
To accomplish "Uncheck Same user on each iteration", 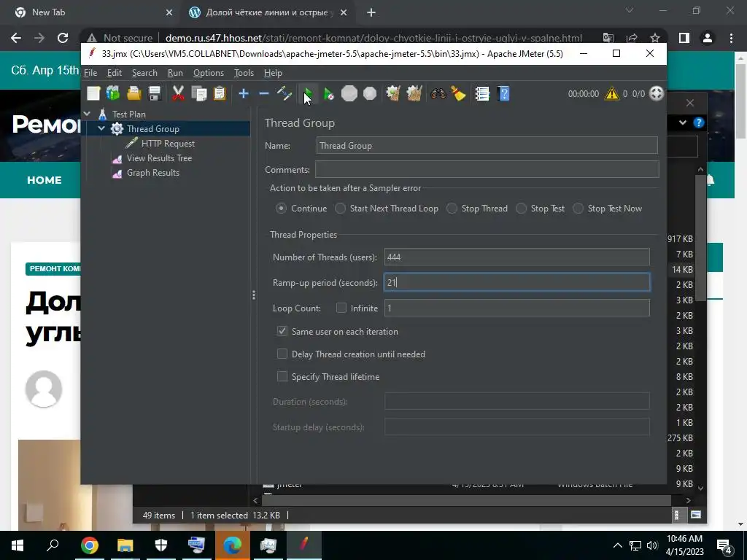I will pos(282,331).
